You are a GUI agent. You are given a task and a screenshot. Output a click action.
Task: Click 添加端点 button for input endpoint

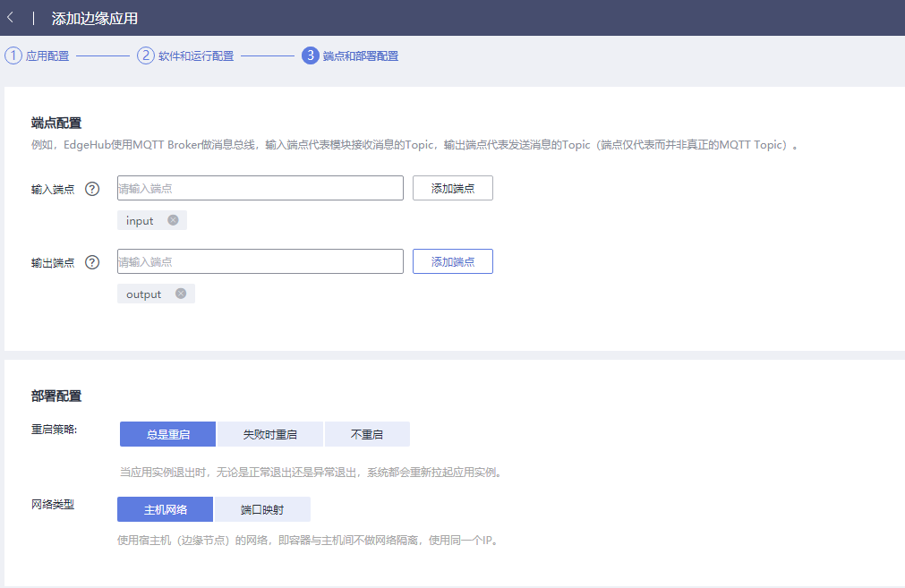(x=453, y=188)
